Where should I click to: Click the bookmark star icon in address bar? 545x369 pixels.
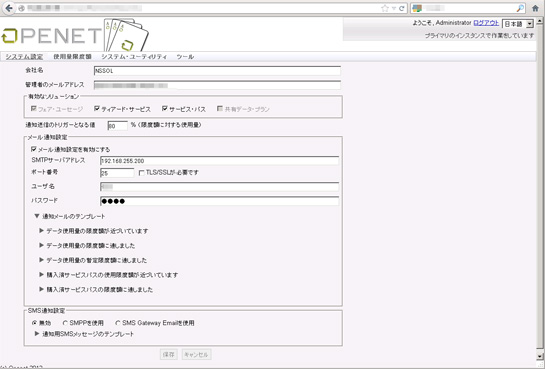[385, 8]
